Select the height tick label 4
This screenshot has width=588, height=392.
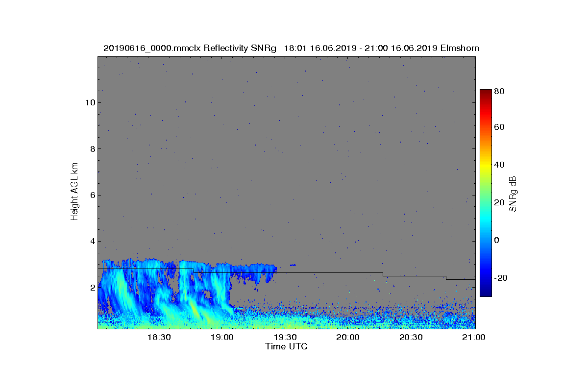(92, 241)
